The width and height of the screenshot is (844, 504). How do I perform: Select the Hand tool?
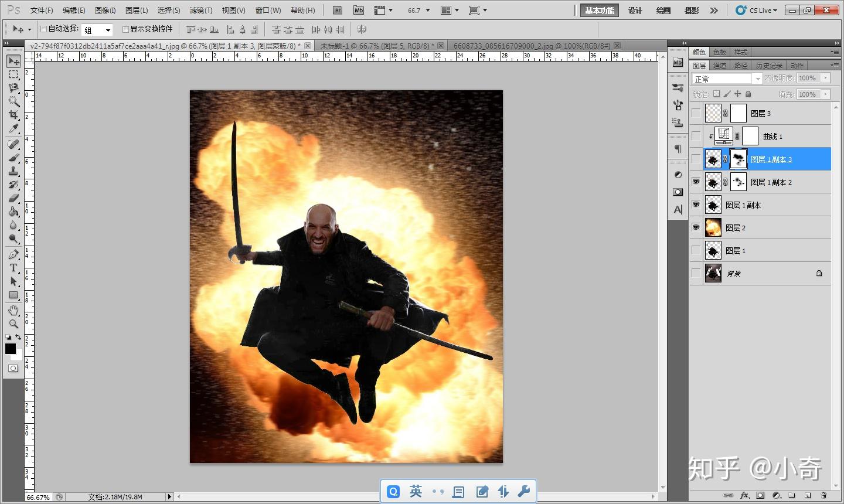click(13, 310)
